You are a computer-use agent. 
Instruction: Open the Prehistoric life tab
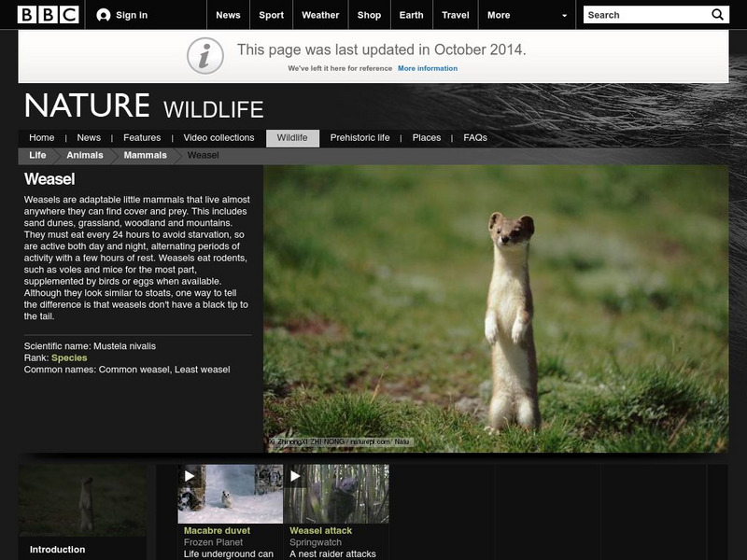[x=362, y=136]
